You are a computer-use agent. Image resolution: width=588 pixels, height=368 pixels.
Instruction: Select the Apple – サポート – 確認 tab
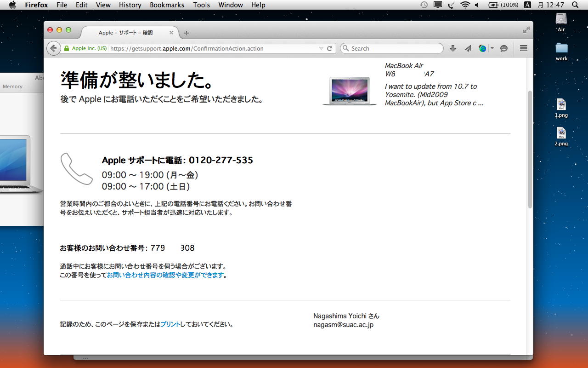click(126, 33)
